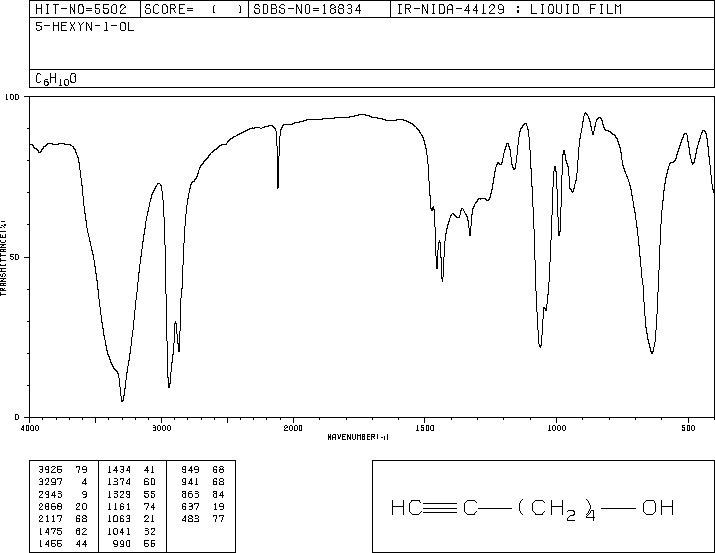Click peak table entry 2943
Image resolution: width=715 pixels, height=553 pixels.
(50, 494)
